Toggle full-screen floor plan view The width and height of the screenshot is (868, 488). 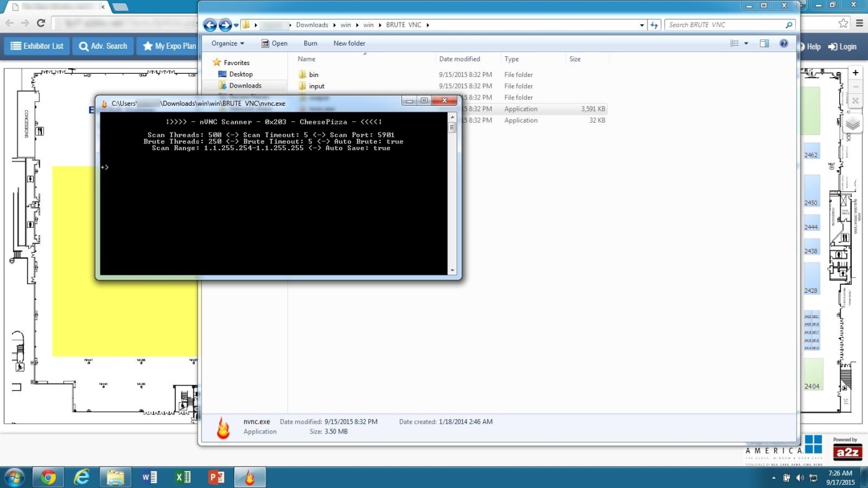pyautogui.click(x=855, y=101)
